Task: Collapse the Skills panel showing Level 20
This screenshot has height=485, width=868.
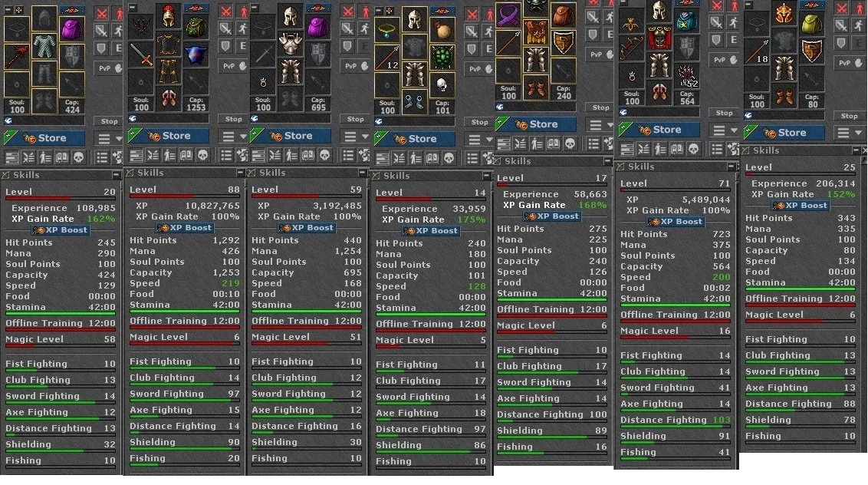Action: [116, 175]
